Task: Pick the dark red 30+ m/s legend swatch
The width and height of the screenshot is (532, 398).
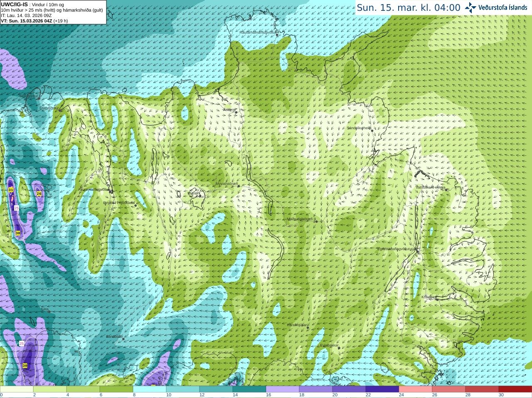Action: [x=515, y=389]
